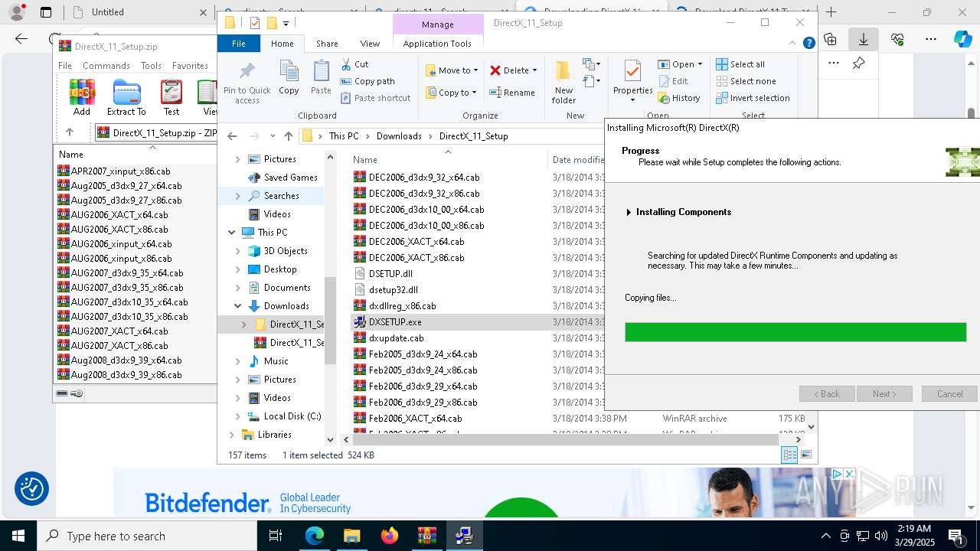
Task: Expand the 3D Objects tree node
Action: pos(238,251)
